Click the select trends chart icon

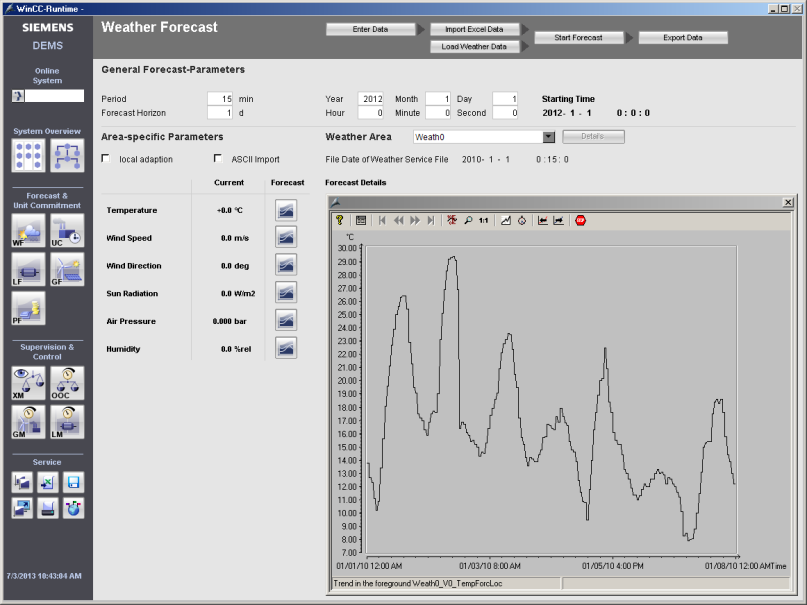[506, 220]
